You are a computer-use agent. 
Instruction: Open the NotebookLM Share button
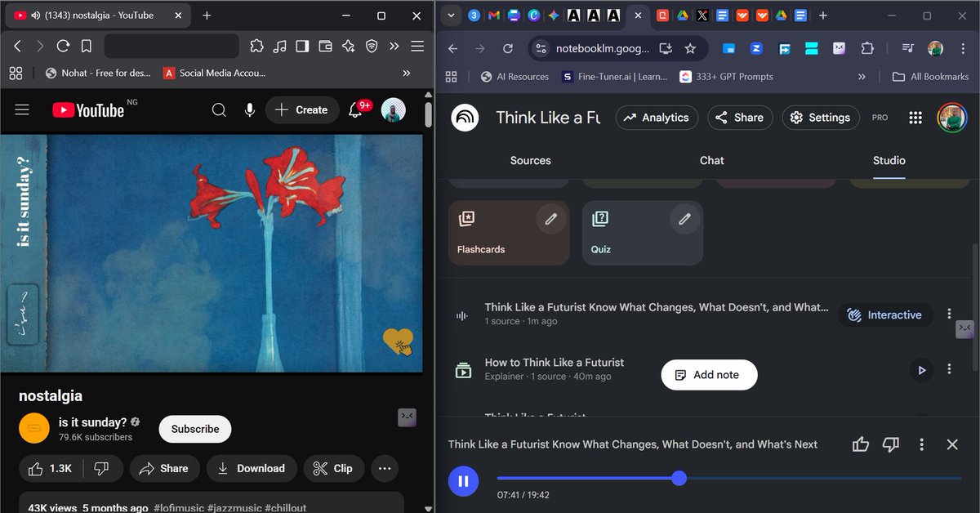click(739, 118)
